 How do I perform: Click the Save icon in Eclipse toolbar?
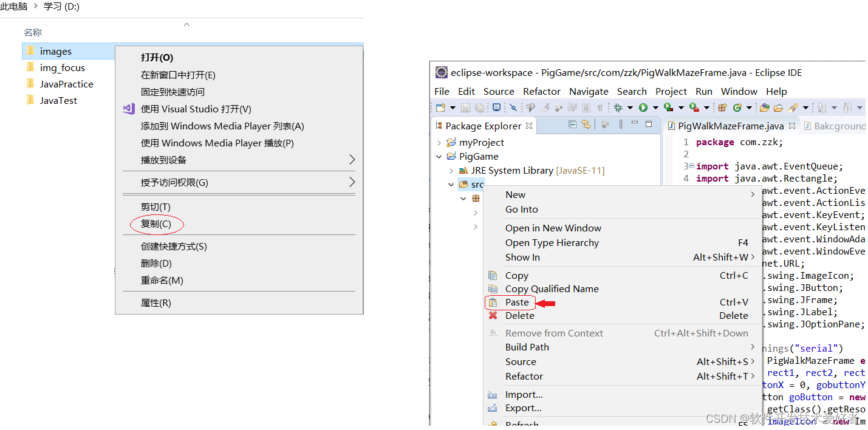pyautogui.click(x=465, y=107)
